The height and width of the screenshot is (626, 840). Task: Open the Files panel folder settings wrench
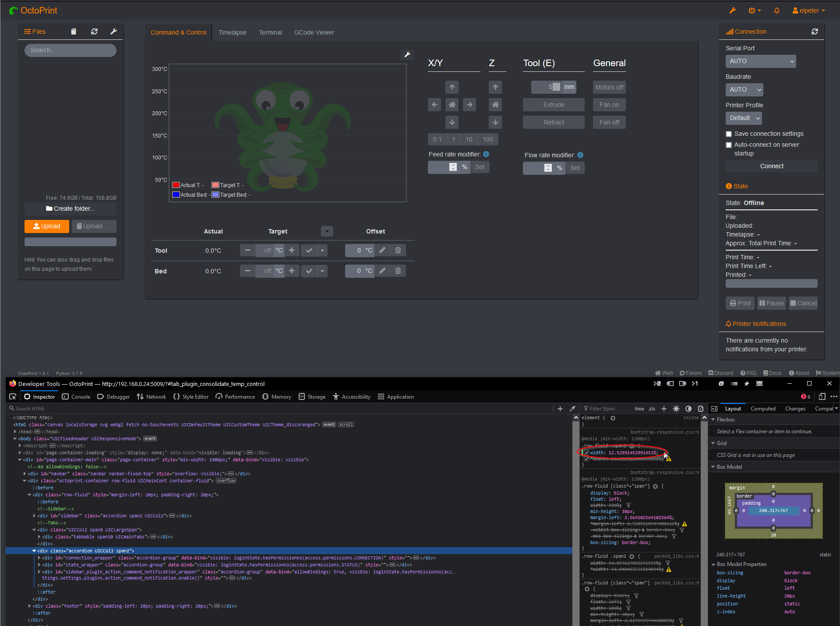click(113, 32)
